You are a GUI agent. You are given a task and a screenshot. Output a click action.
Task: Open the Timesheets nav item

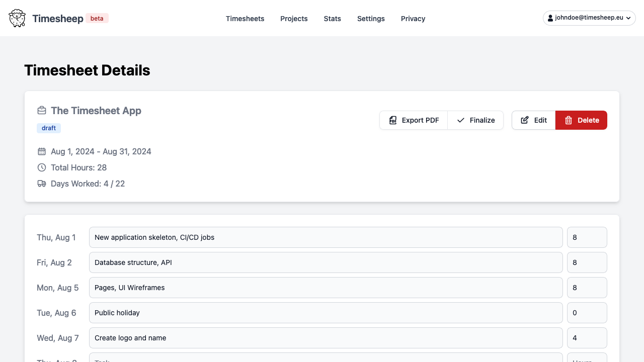point(245,19)
